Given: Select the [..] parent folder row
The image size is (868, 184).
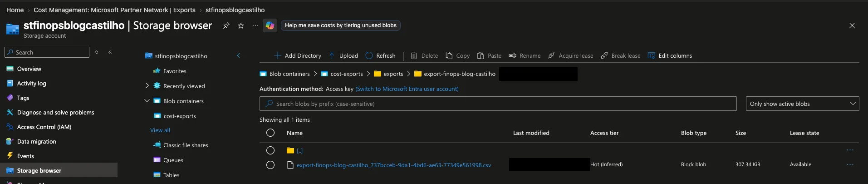Looking at the screenshot, I should click(x=270, y=150).
